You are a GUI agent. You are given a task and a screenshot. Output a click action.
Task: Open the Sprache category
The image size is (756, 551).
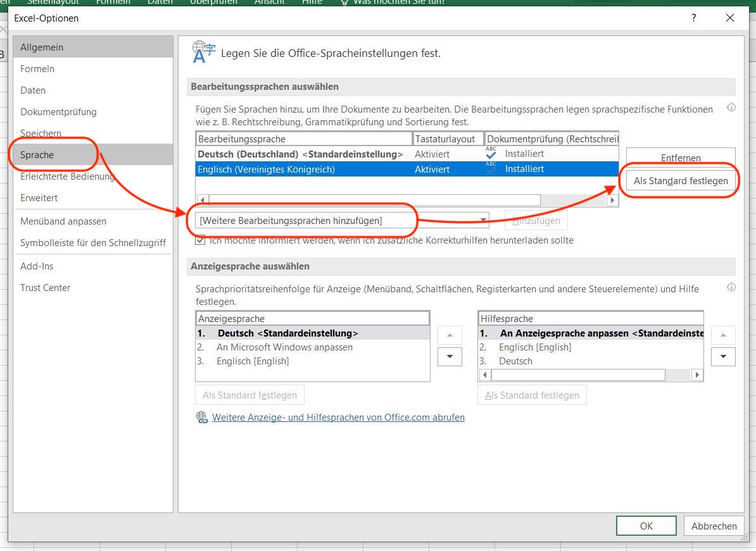pyautogui.click(x=93, y=154)
